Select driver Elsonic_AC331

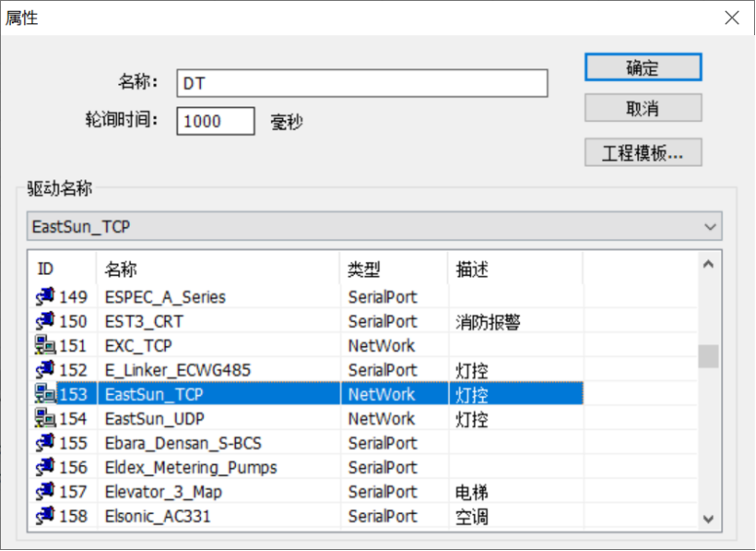tap(158, 516)
